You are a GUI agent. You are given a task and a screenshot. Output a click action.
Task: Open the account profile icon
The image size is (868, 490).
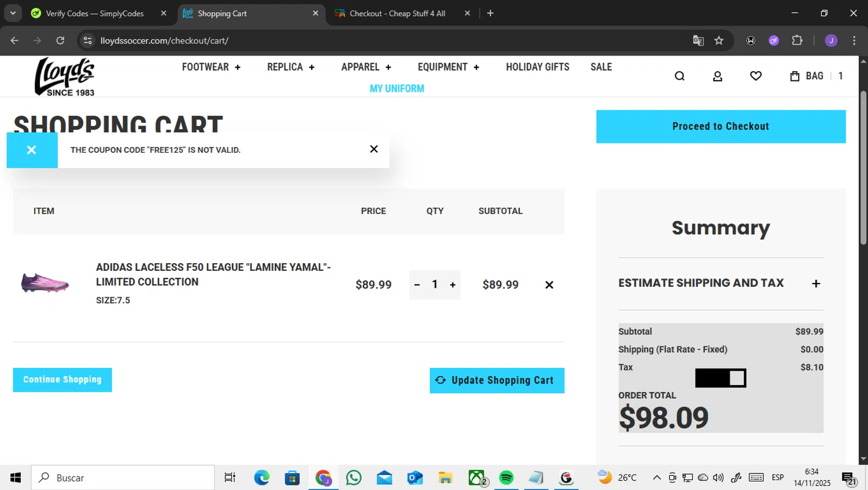(x=718, y=76)
